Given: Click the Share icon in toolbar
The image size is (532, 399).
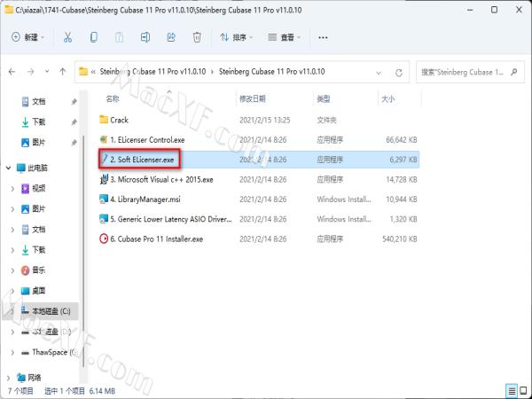Looking at the screenshot, I should click(171, 37).
